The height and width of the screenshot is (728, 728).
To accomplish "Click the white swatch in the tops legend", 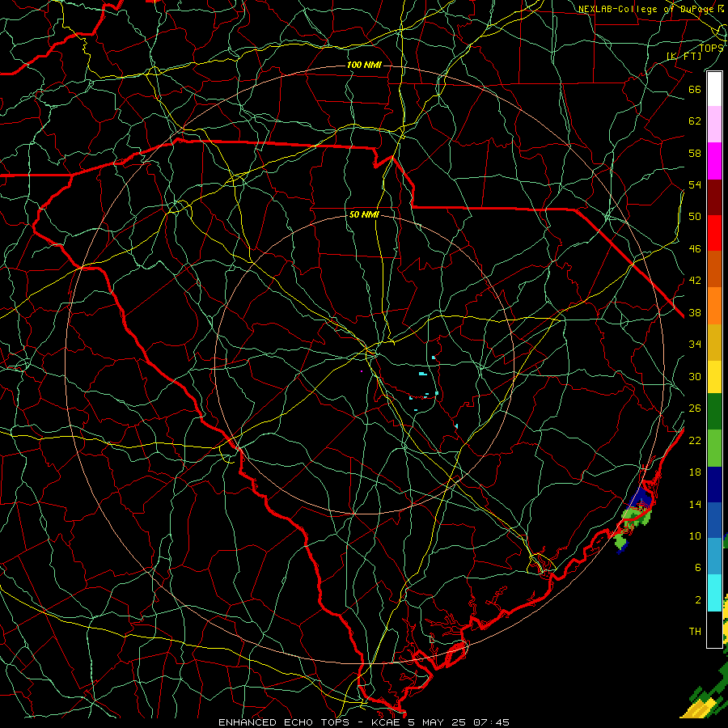I will tap(714, 89).
